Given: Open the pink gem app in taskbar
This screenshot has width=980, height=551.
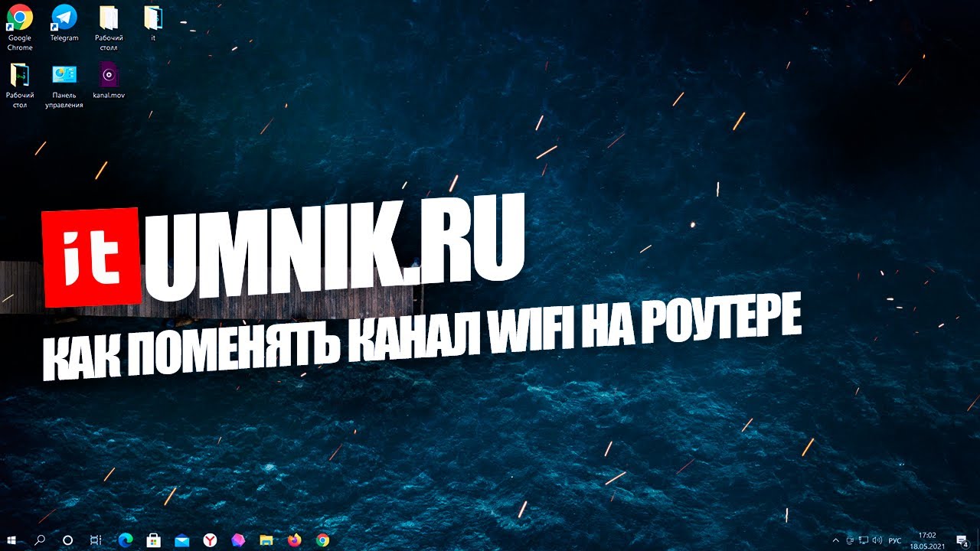Looking at the screenshot, I should 238,540.
